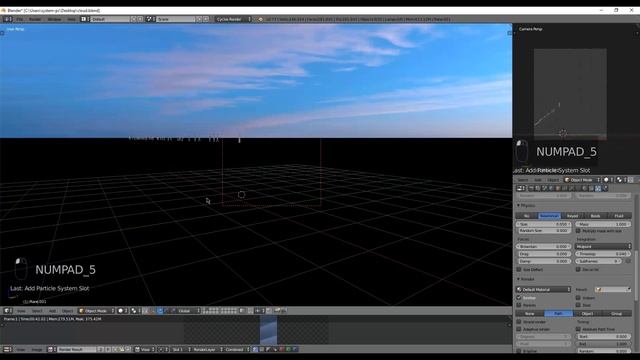
Task: Click OpenGL render image icon in 3D view header
Action: [277, 311]
